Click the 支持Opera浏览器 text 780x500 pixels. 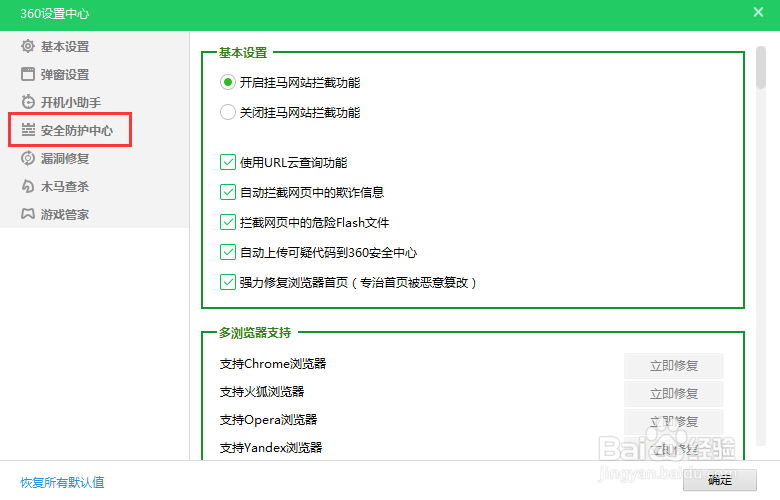pyautogui.click(x=268, y=420)
